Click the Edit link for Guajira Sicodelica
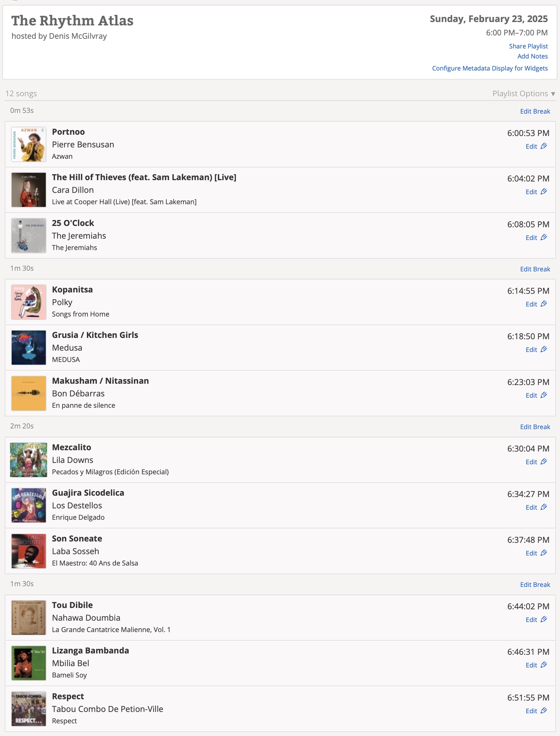The image size is (560, 736). click(531, 507)
